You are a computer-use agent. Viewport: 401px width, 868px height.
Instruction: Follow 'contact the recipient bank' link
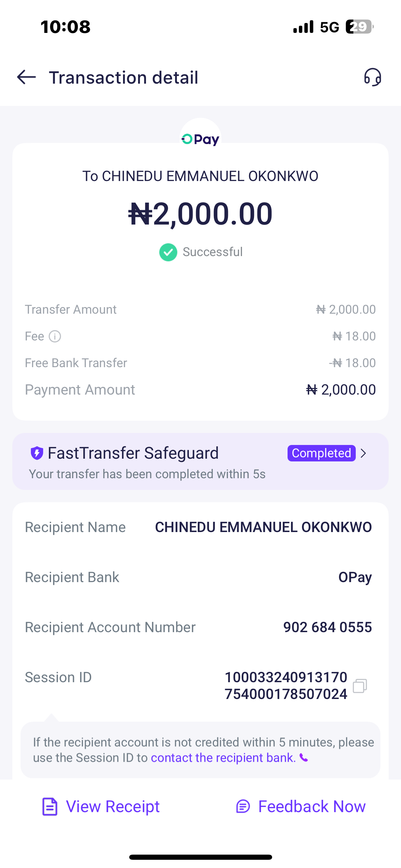(x=223, y=758)
